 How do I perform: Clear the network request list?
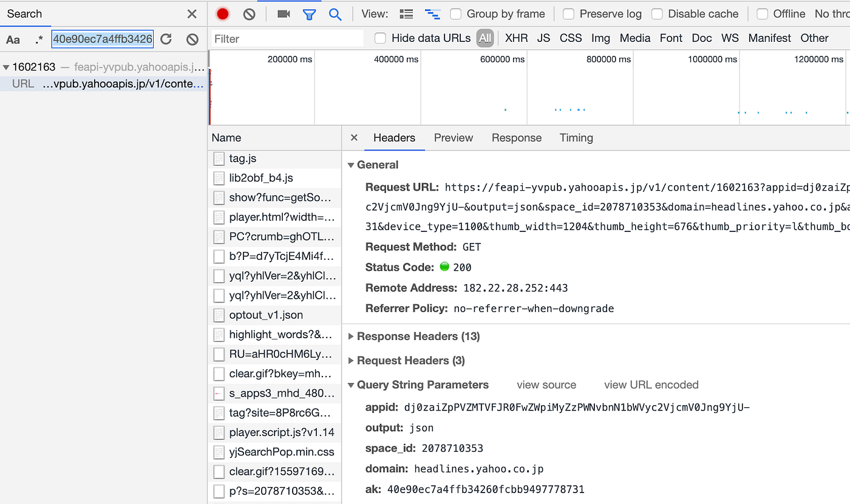point(248,13)
